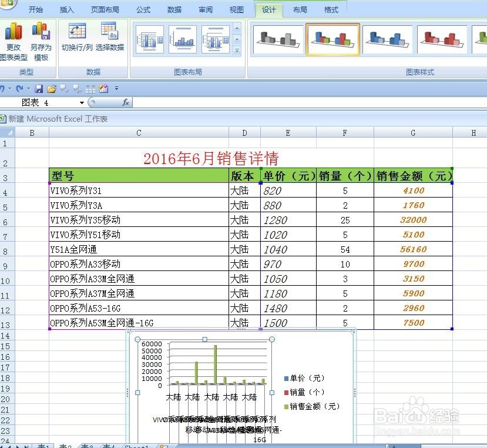Apply the first chart layout thumbnail
Screen dimensions: 487x448
[x=150, y=39]
